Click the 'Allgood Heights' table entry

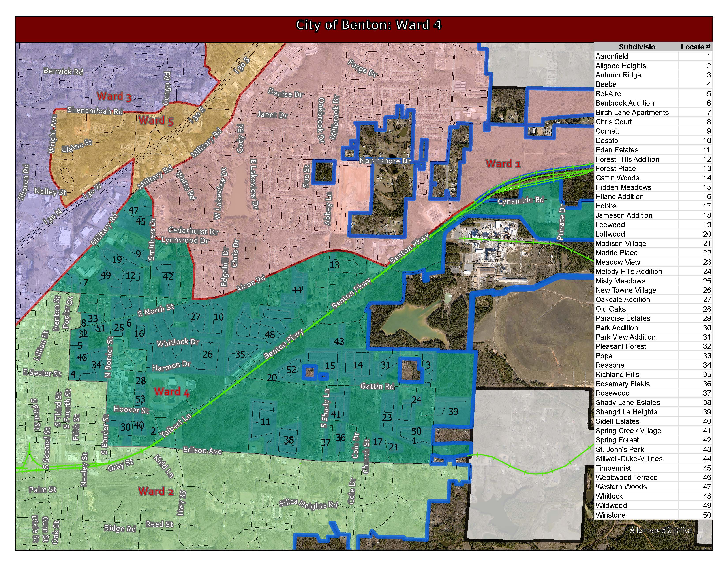[653, 66]
